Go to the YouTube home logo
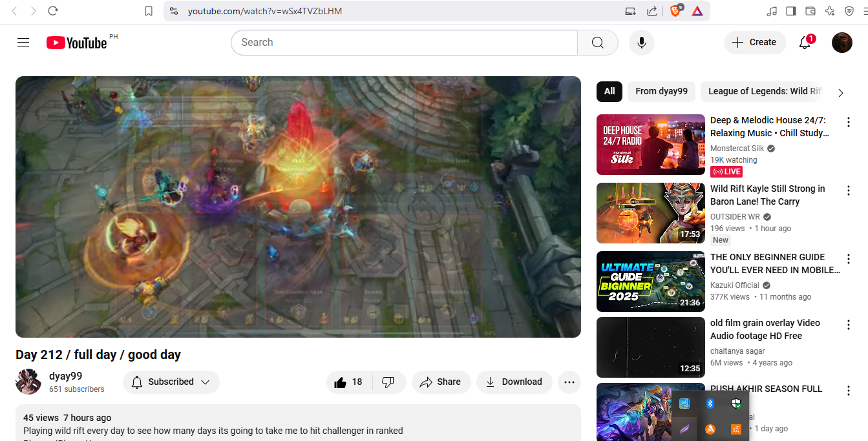This screenshot has height=441, width=868. [x=77, y=43]
